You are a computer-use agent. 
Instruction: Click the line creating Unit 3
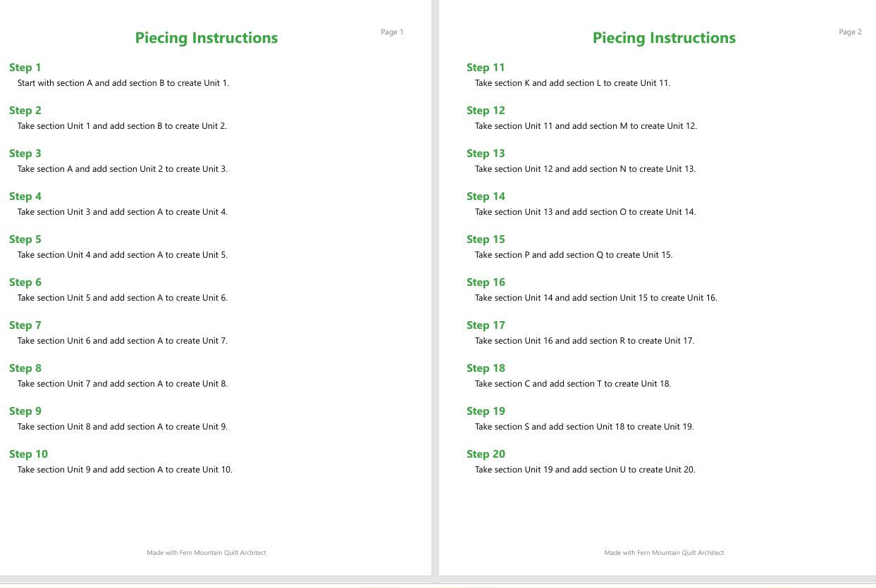tap(123, 169)
